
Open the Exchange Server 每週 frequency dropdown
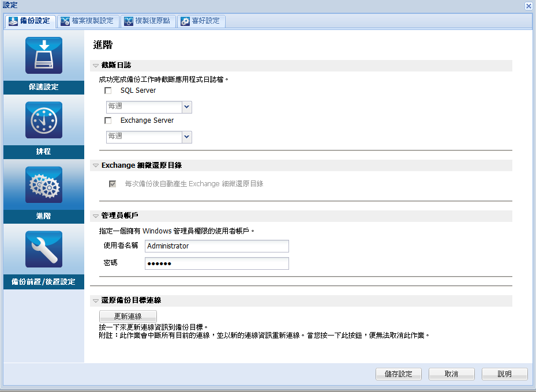coord(186,137)
